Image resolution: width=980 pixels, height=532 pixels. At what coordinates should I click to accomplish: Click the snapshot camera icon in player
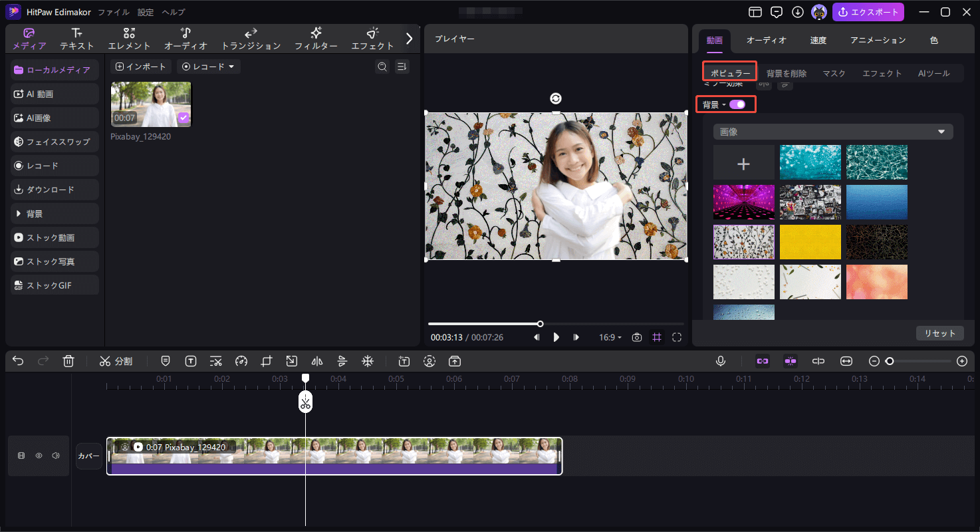(x=637, y=337)
